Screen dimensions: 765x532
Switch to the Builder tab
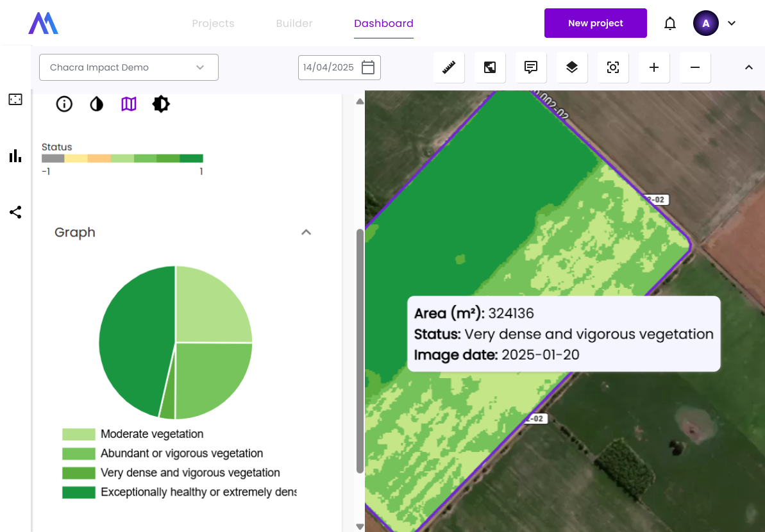[294, 24]
